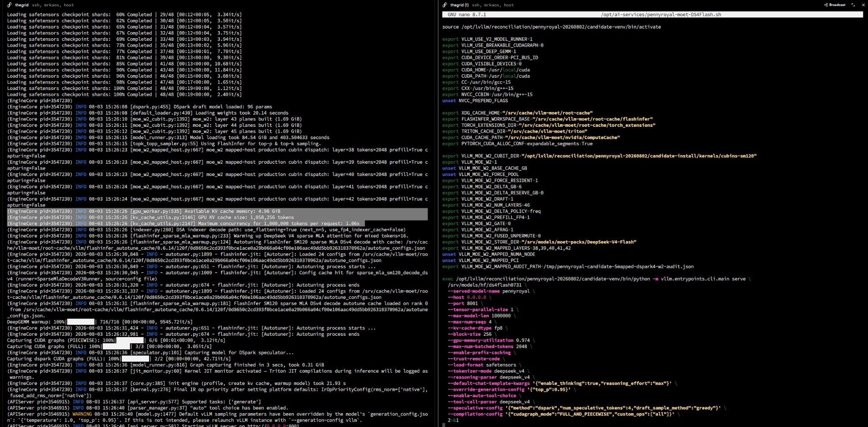
Task: Click the '60% Completed | 29/48' shard loading line
Action: point(124,14)
